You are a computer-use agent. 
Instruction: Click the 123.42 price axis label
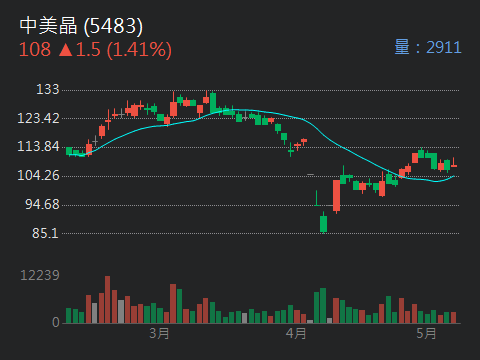click(x=38, y=118)
